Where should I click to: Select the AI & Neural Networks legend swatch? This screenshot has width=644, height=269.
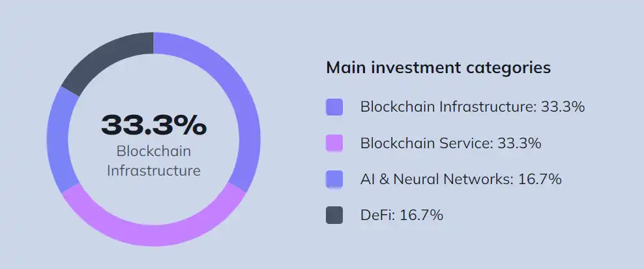coord(334,179)
